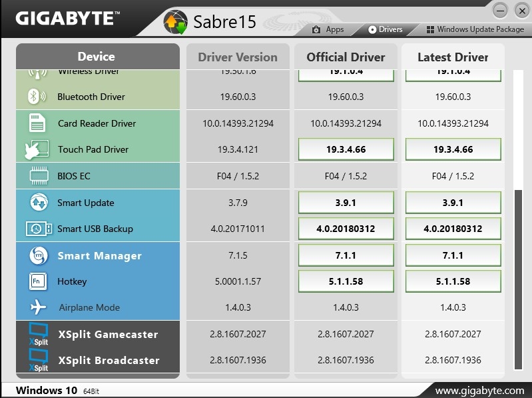Viewport: 532px width, 398px height.
Task: Install official Smart USB Backup 4.0.20180312
Action: pos(346,229)
